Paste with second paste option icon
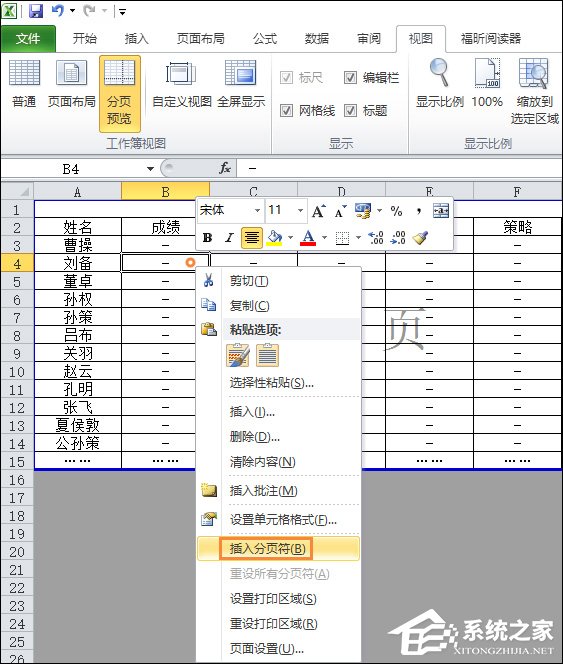Image resolution: width=563 pixels, height=664 pixels. click(268, 355)
